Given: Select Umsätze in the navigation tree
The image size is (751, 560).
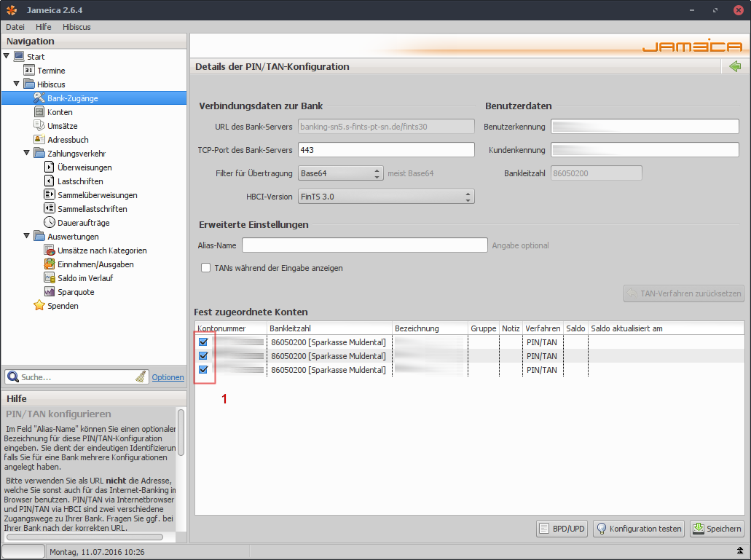Looking at the screenshot, I should [62, 126].
